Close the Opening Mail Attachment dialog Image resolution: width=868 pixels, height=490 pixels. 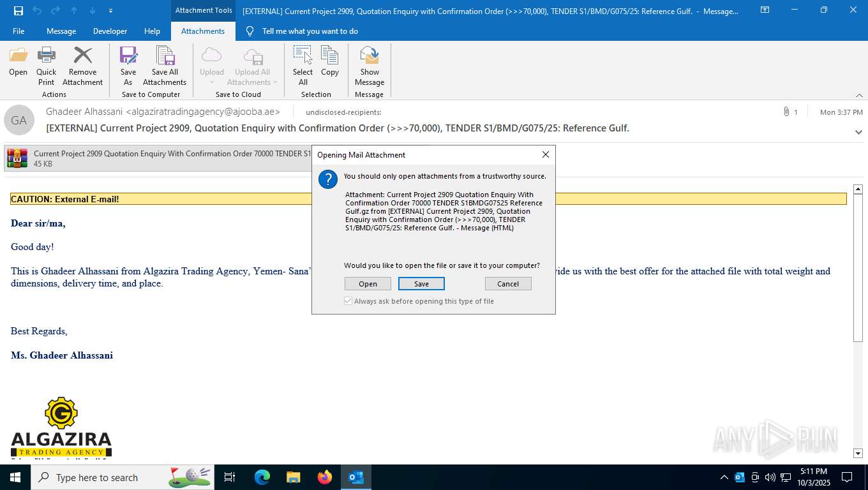(x=546, y=154)
